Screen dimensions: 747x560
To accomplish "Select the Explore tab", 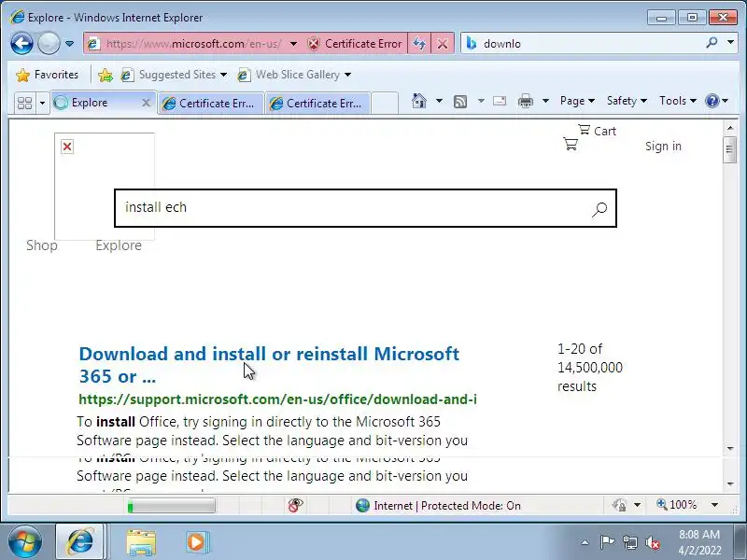I will (97, 103).
